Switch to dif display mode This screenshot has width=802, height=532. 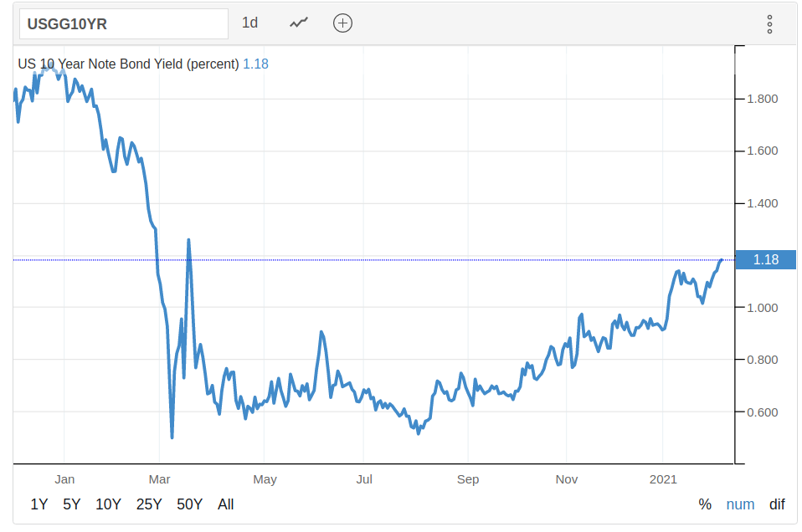[777, 504]
